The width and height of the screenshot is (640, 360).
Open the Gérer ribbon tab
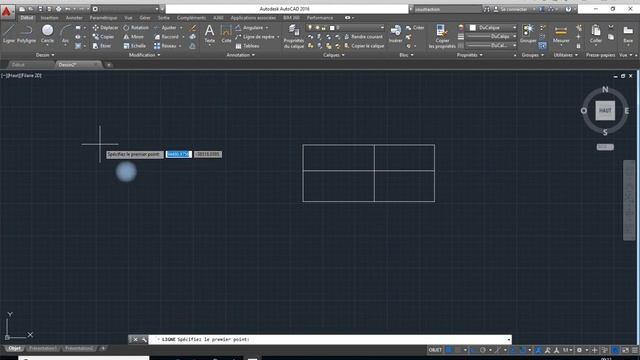[x=145, y=18]
